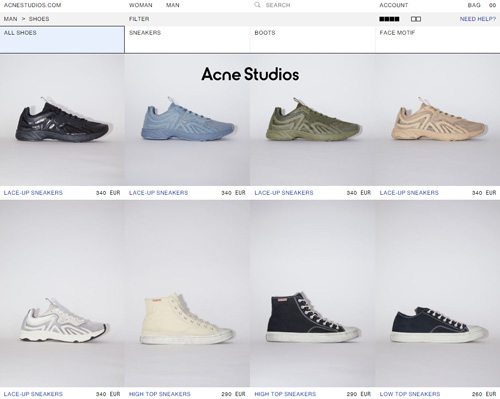The height and width of the screenshot is (399, 500).
Task: Go to ACCOUNT page
Action: tap(393, 5)
